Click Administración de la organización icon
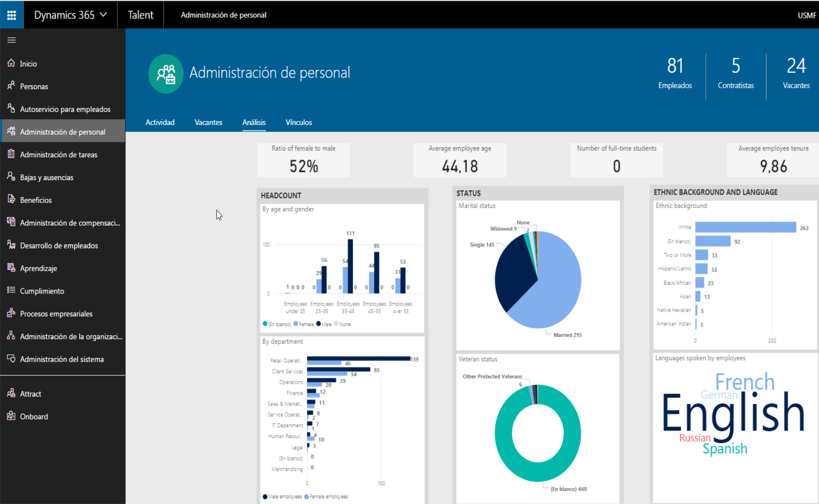The height and width of the screenshot is (504, 819). [11, 336]
